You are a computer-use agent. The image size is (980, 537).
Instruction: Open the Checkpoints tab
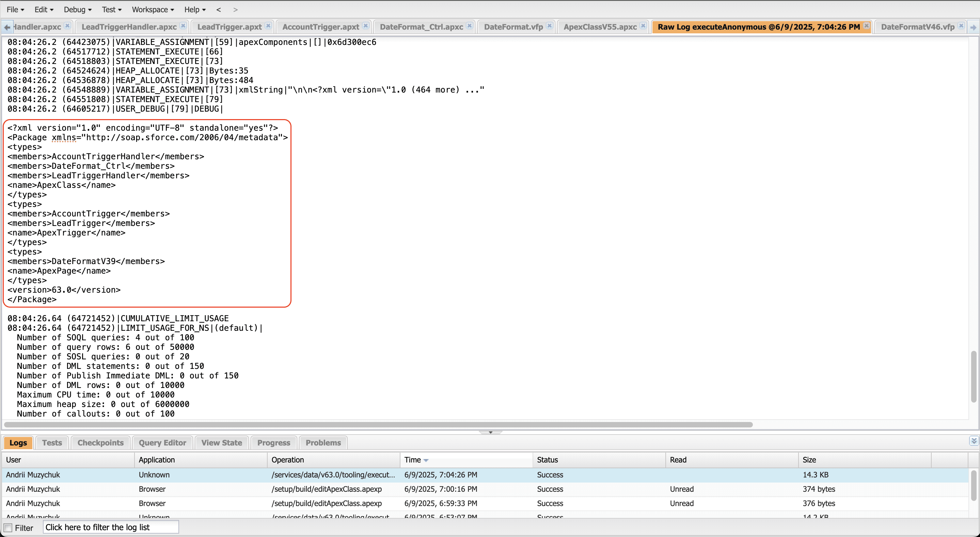(100, 443)
